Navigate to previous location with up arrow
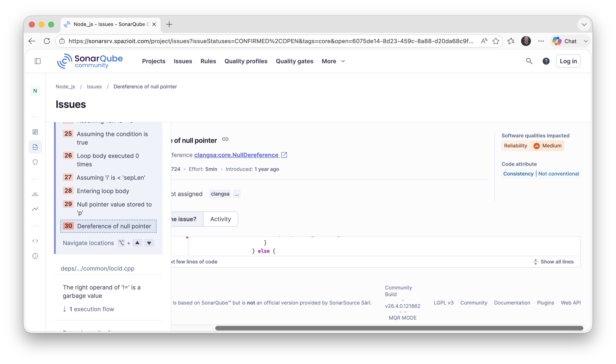The height and width of the screenshot is (364, 616). point(137,243)
